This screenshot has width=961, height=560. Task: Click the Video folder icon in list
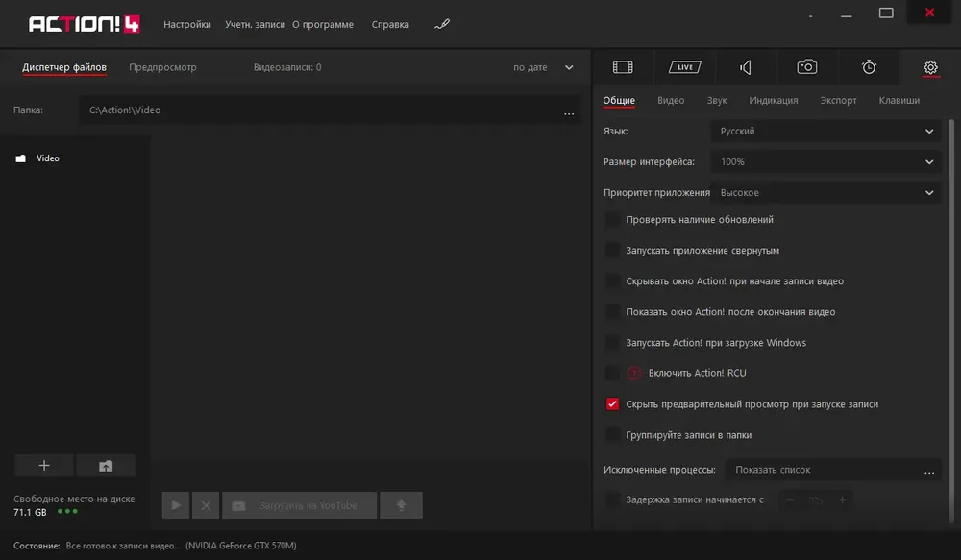21,158
